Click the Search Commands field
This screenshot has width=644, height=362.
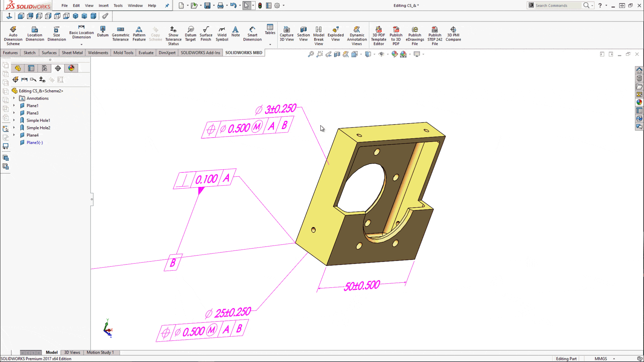(x=558, y=5)
